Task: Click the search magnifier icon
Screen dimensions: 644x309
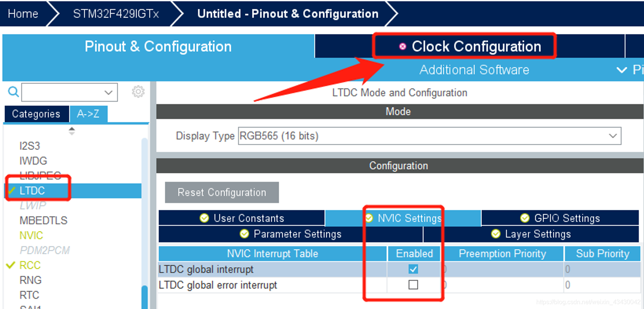Action: click(13, 92)
